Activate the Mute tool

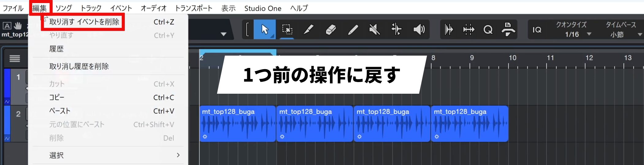(374, 29)
